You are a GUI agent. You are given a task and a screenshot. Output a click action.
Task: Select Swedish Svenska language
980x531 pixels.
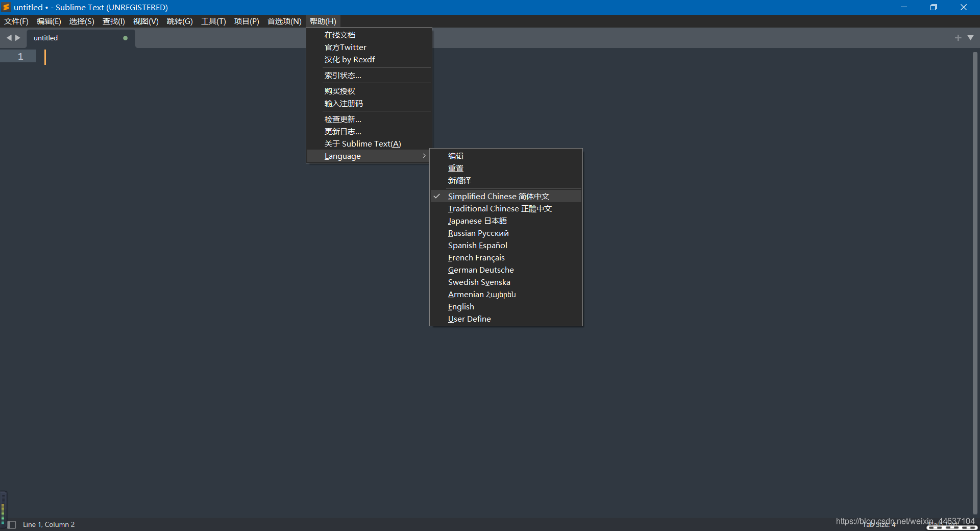[x=506, y=282]
